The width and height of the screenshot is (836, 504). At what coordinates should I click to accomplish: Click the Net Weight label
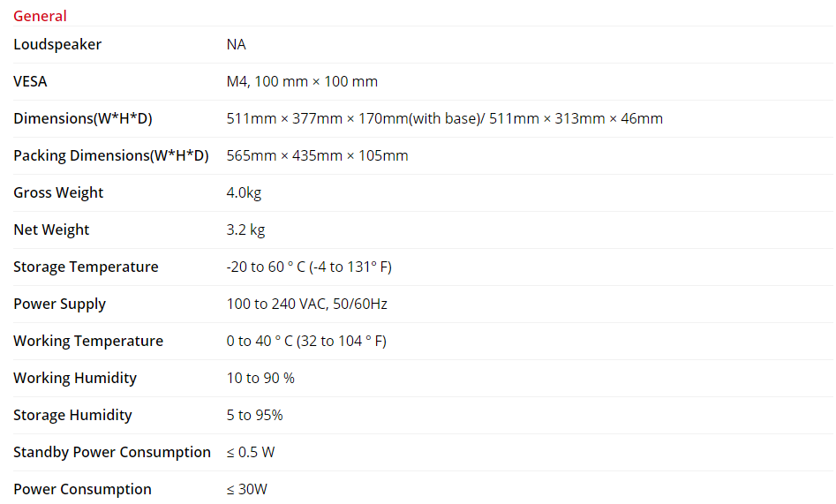coord(51,229)
